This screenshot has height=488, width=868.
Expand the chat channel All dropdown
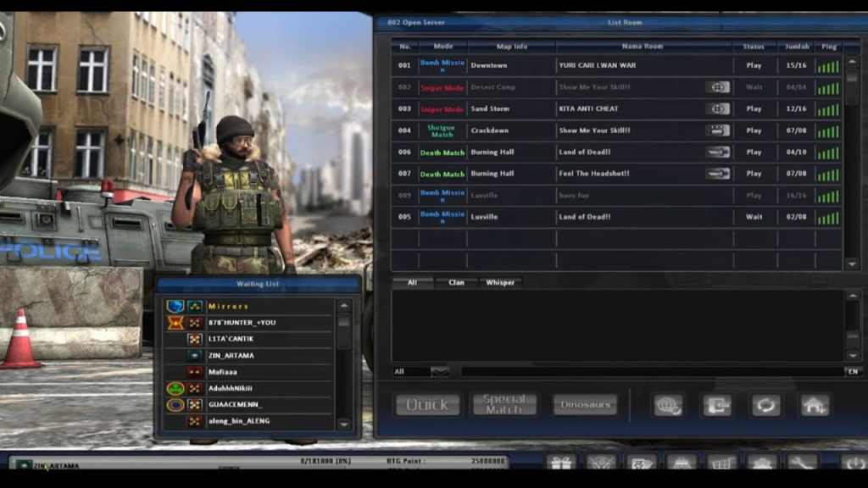(439, 371)
